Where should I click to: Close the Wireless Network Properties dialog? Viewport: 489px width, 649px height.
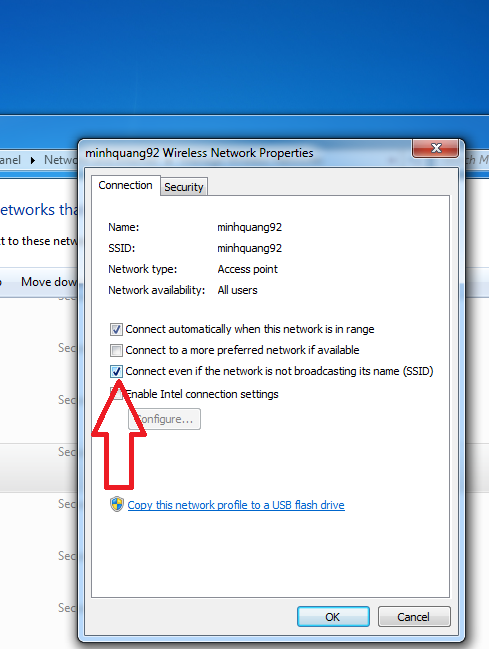tap(436, 148)
